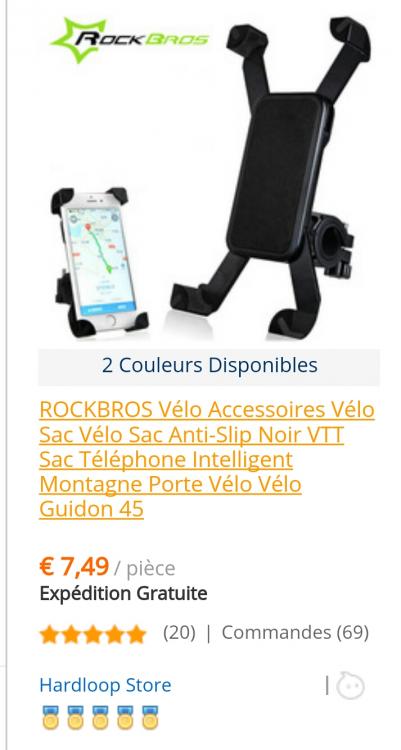Select the first orange rating star
Viewport: 401px width, 750px height.
(49, 635)
